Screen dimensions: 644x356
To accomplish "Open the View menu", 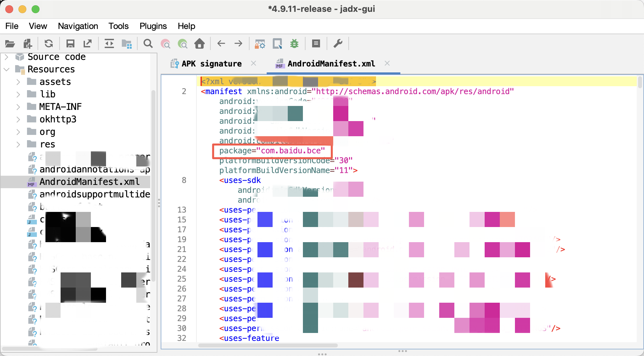I will click(x=38, y=26).
